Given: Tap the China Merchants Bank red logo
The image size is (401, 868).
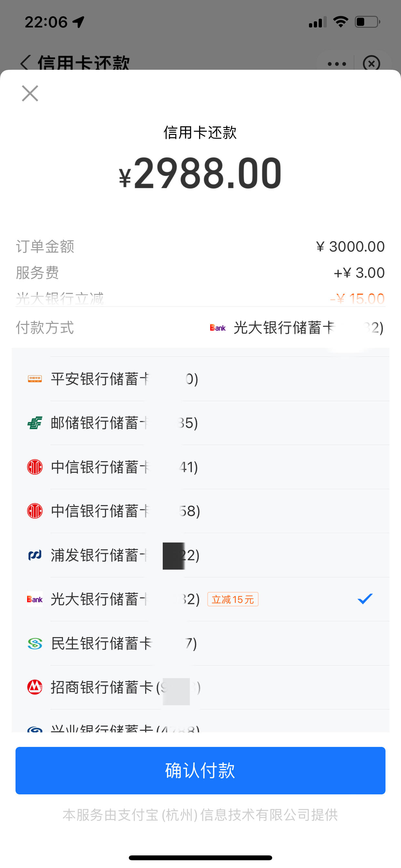Looking at the screenshot, I should tap(35, 687).
